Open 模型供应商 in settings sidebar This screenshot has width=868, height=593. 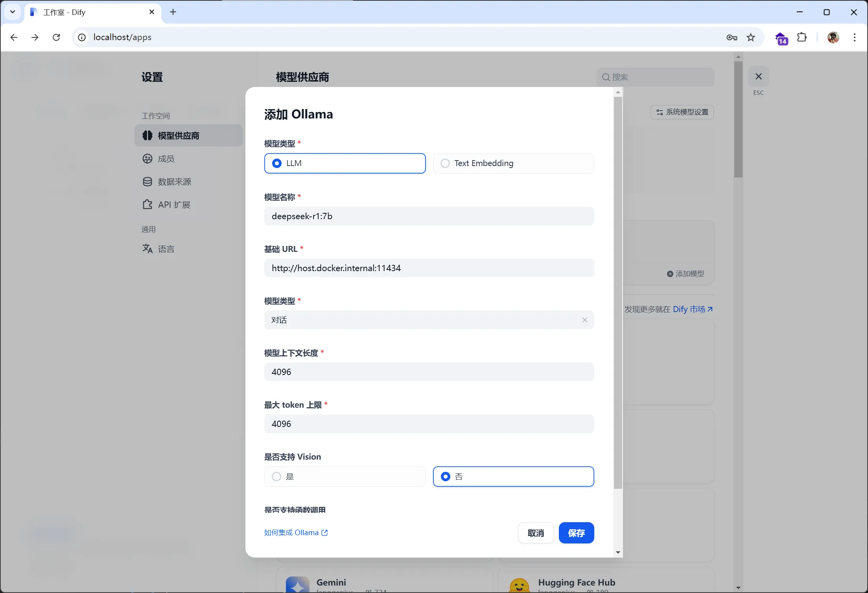tap(188, 135)
